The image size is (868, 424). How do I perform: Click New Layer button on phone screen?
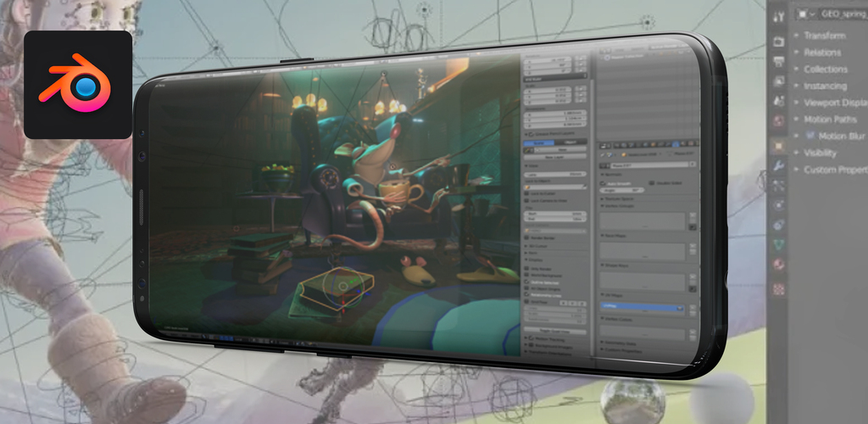555,157
